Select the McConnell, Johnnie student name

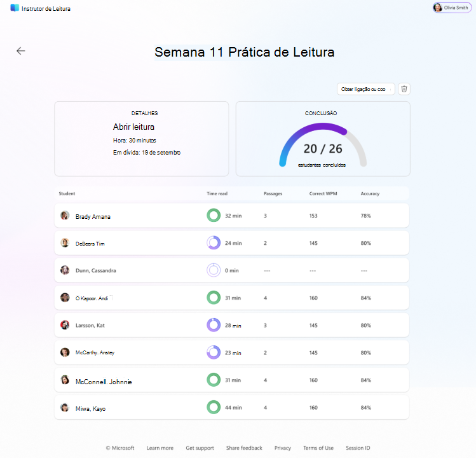click(104, 382)
